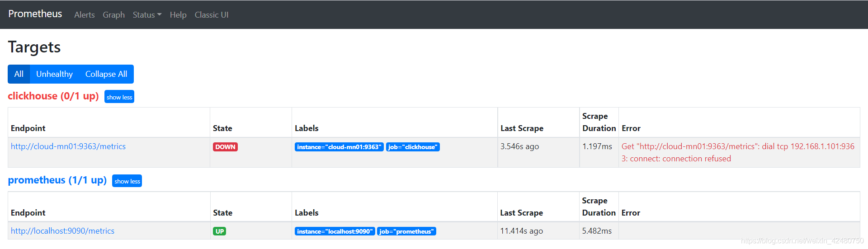Click the instance="cloud-mn01:9363" label badge
The height and width of the screenshot is (249, 868).
[x=339, y=147]
